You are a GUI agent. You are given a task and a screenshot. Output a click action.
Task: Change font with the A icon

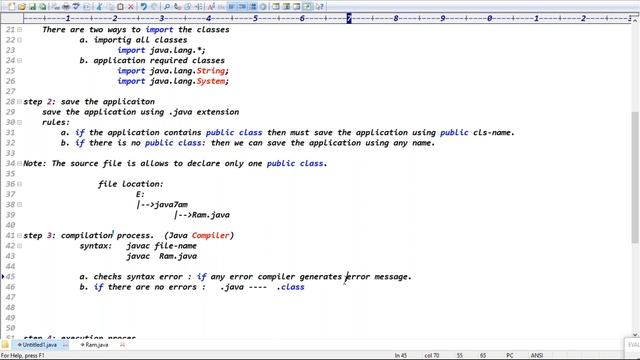(x=211, y=7)
